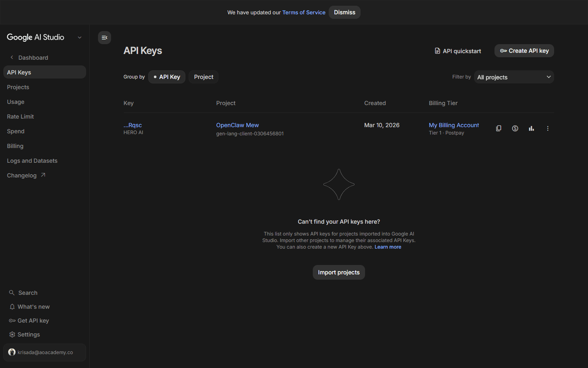Dismiss the Terms of Service banner

[345, 12]
